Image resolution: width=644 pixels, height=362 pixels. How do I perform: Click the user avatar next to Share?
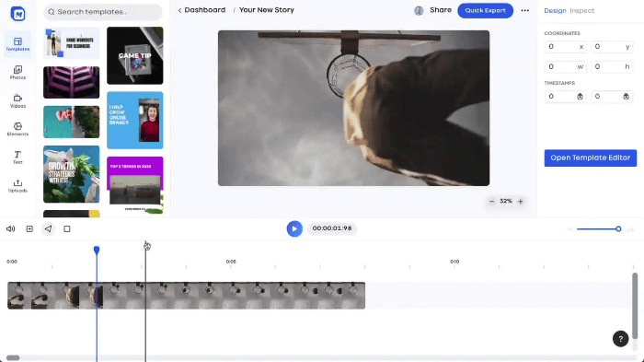point(419,11)
